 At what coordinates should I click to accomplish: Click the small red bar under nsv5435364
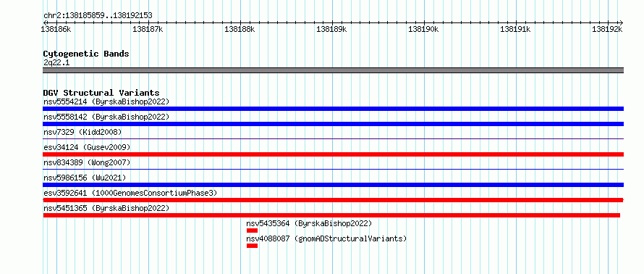click(253, 231)
